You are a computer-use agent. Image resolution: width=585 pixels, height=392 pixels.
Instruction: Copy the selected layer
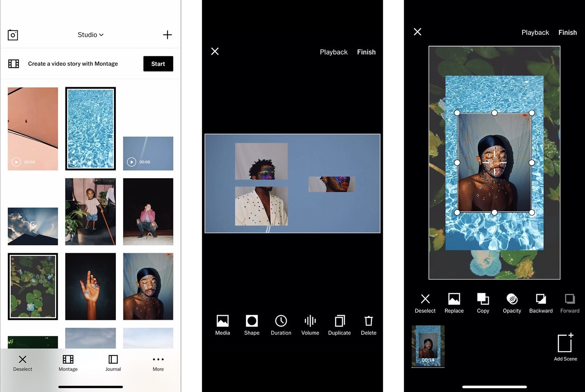click(x=483, y=303)
